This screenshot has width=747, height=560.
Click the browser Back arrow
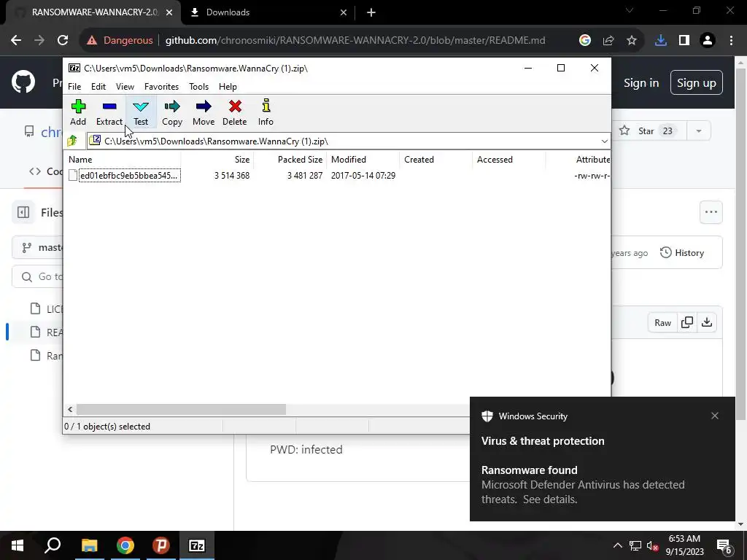point(16,41)
